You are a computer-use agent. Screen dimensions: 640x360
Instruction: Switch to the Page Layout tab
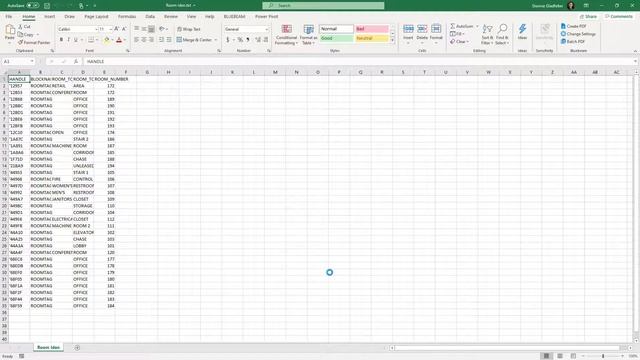pos(96,17)
